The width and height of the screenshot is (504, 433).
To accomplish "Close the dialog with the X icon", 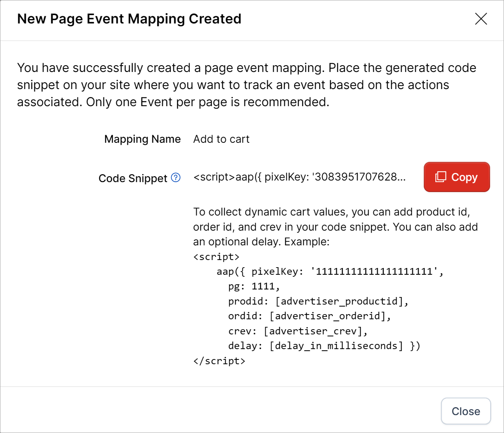I will click(481, 19).
